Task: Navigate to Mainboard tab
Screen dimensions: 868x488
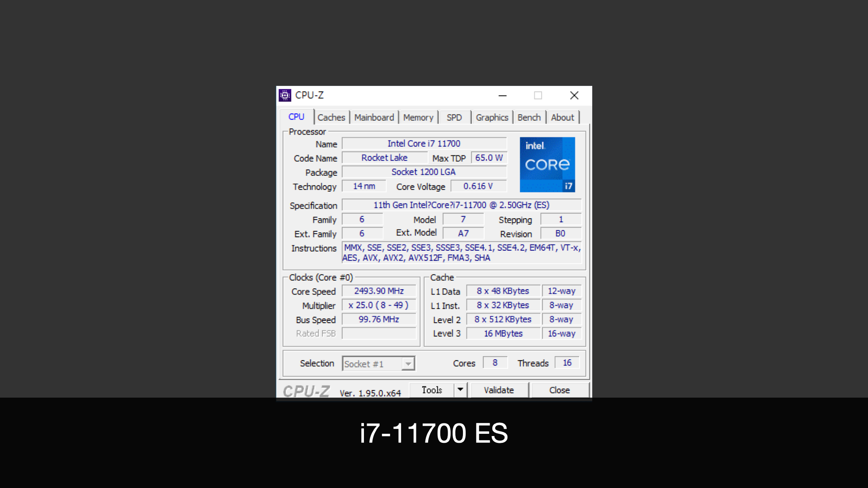Action: (x=374, y=117)
